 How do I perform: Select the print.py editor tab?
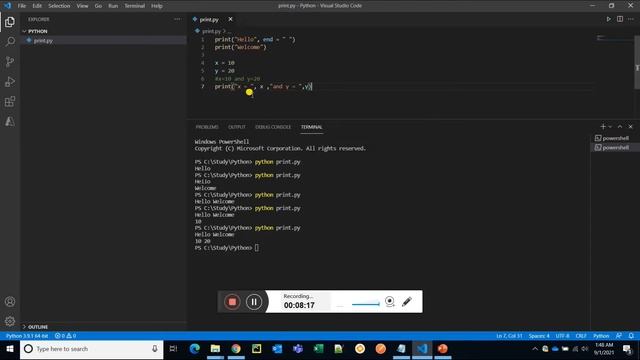209,19
